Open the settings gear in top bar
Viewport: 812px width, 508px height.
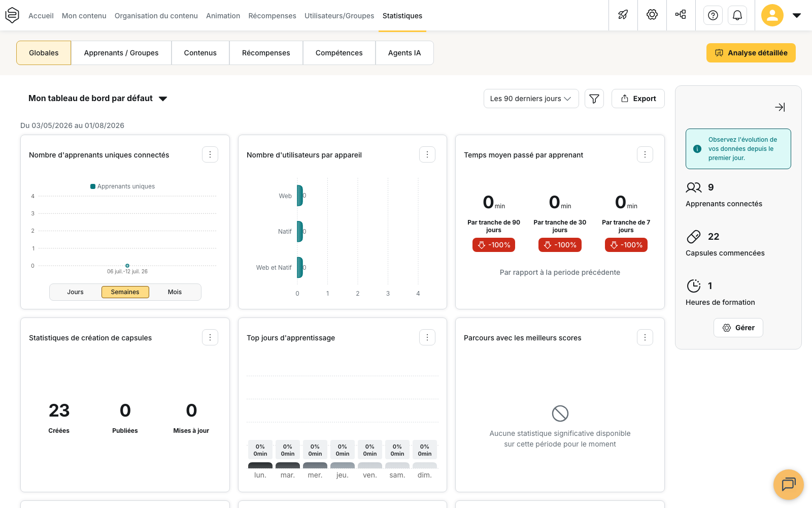[652, 15]
